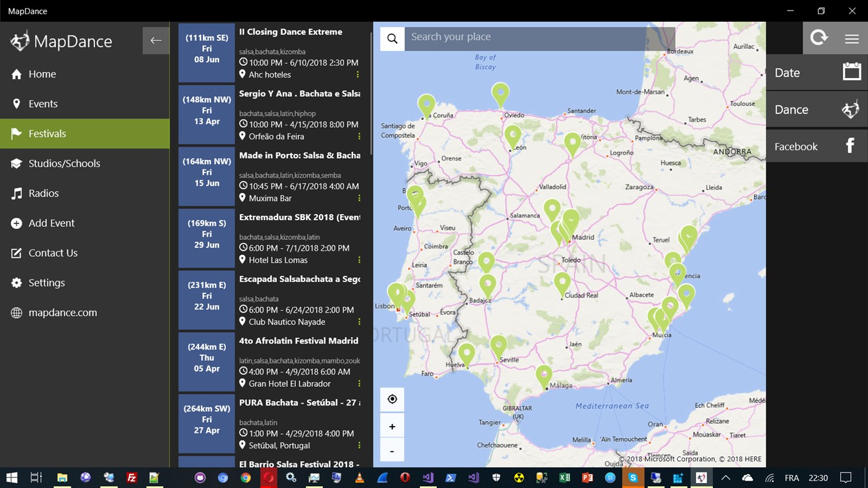Viewport: 868px width, 488px height.
Task: Select the map pin north of Castelo Branco
Action: point(486,264)
